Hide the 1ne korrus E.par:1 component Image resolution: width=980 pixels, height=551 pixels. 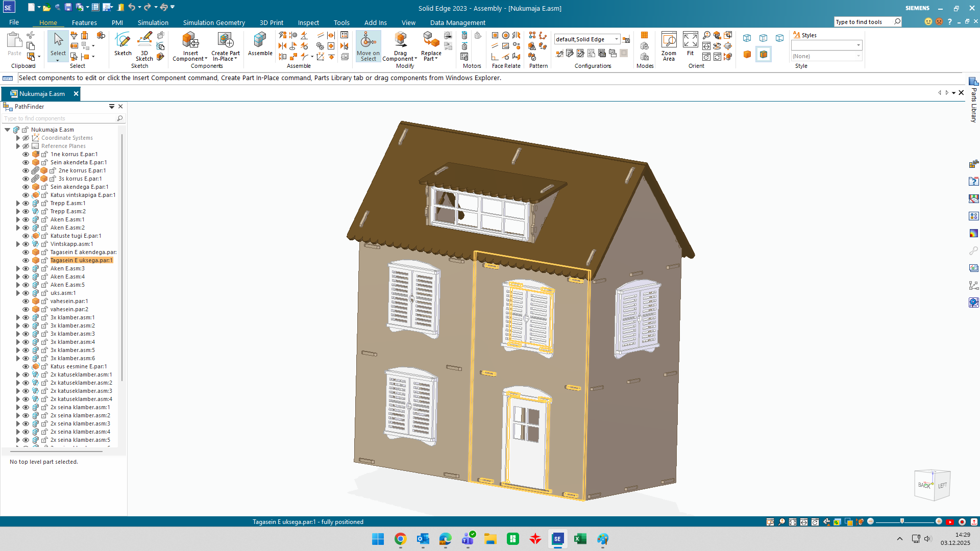point(26,154)
